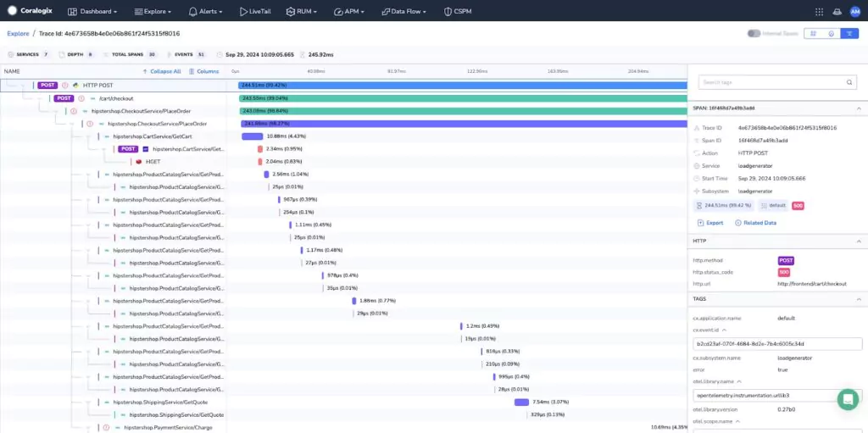Click the LiveTail play icon

tap(243, 12)
